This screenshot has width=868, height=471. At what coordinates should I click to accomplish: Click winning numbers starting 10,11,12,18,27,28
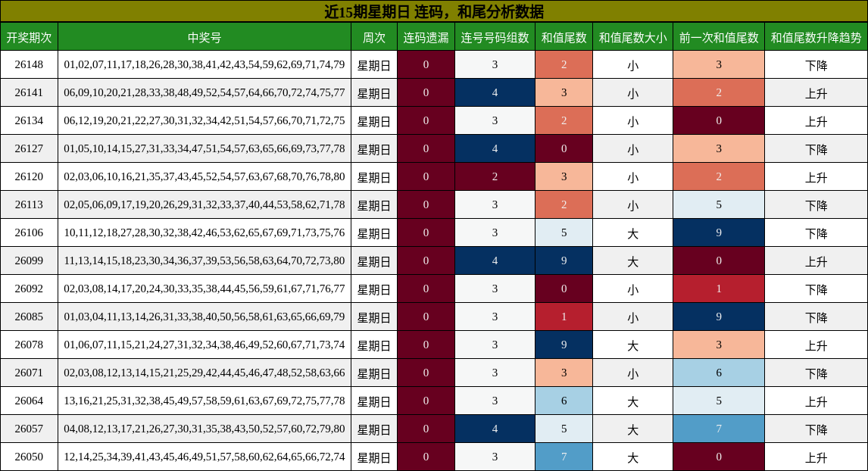(205, 232)
